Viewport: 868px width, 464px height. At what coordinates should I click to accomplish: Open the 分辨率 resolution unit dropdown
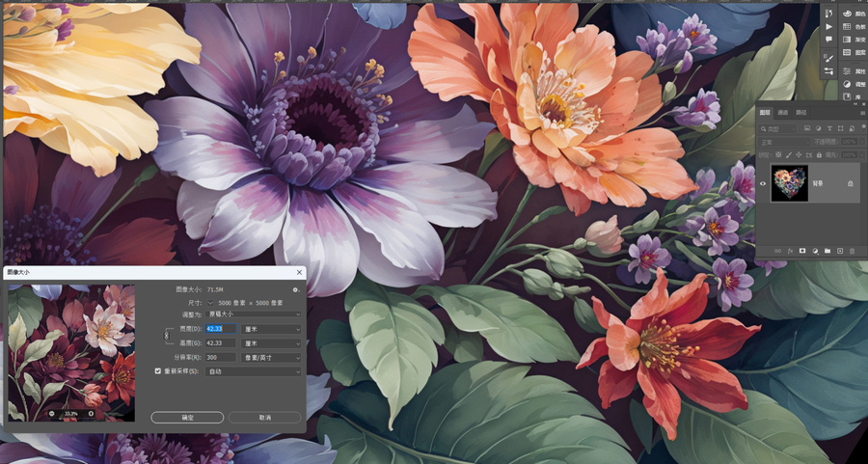(271, 358)
